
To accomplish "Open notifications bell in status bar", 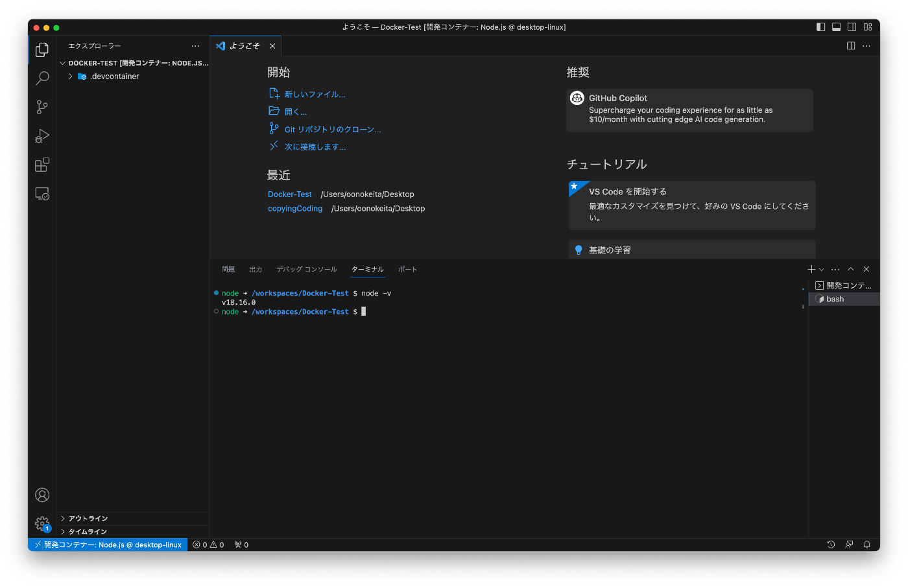I will click(866, 545).
